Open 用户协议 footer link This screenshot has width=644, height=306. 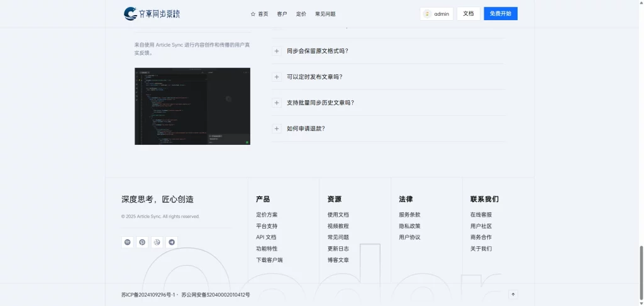(x=409, y=237)
